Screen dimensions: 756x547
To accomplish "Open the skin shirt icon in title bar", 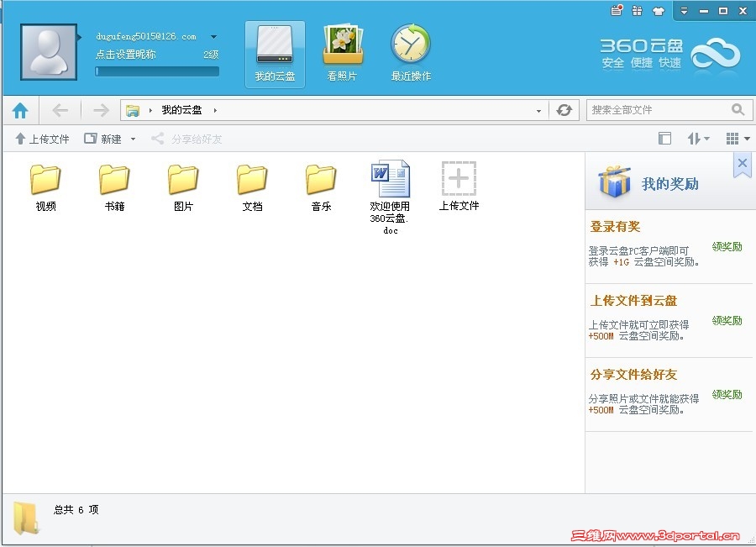I will tap(658, 11).
